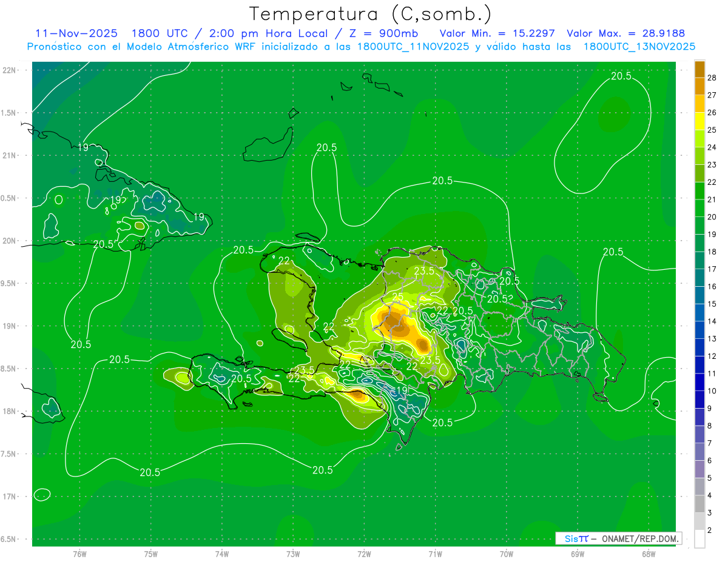The height and width of the screenshot is (562, 728).
Task: Click the 20N latitude axis label
Action: point(10,241)
